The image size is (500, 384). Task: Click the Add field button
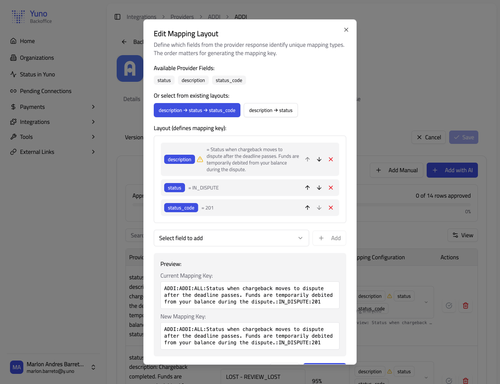point(329,238)
